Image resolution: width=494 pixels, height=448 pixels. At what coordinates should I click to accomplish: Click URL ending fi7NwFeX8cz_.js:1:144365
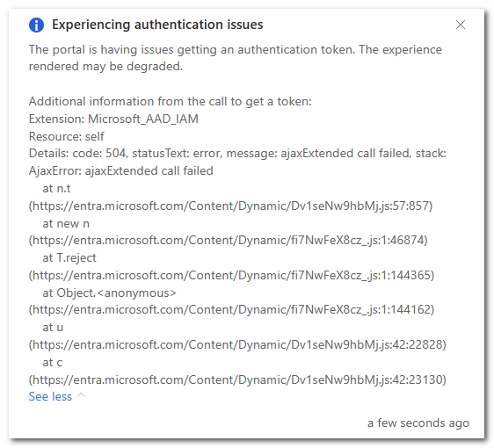click(x=231, y=276)
